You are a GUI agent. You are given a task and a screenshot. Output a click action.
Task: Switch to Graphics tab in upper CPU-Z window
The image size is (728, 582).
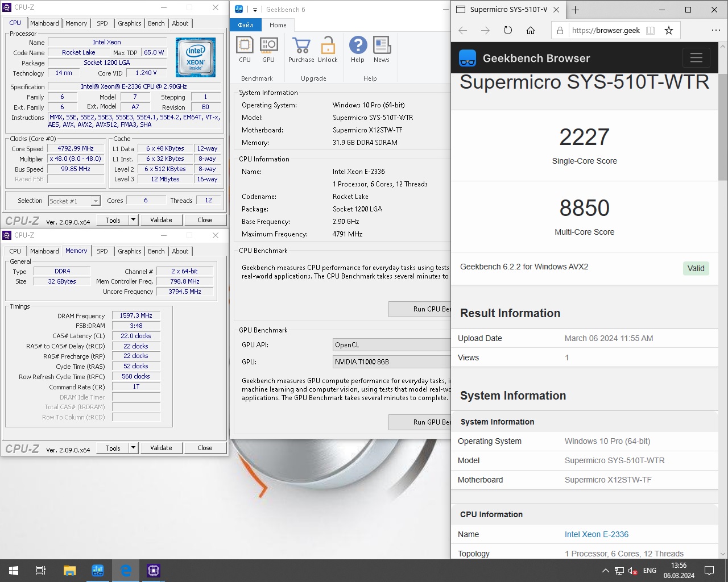(x=130, y=23)
